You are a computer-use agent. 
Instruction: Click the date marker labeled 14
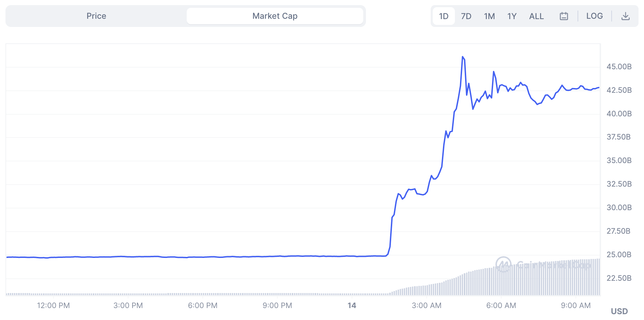point(352,305)
